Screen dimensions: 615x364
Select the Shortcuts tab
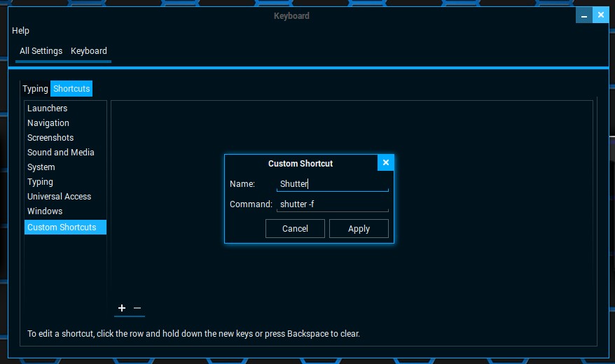click(x=71, y=89)
